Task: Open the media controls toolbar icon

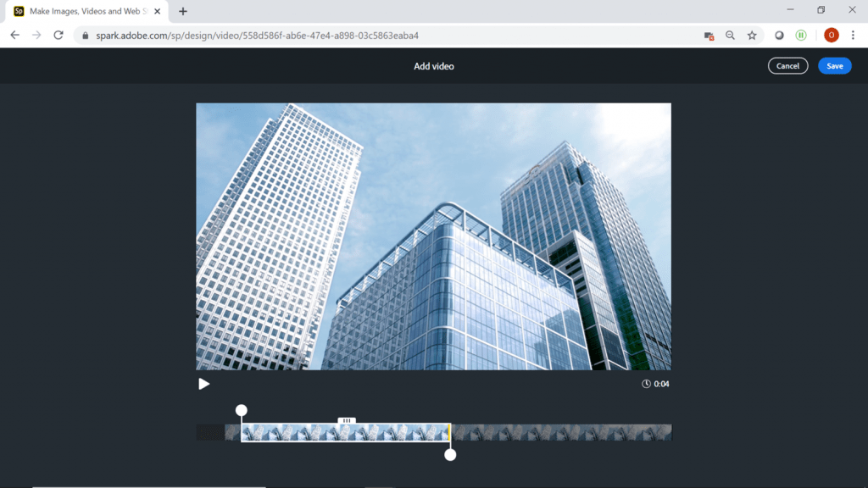Action: (x=709, y=36)
